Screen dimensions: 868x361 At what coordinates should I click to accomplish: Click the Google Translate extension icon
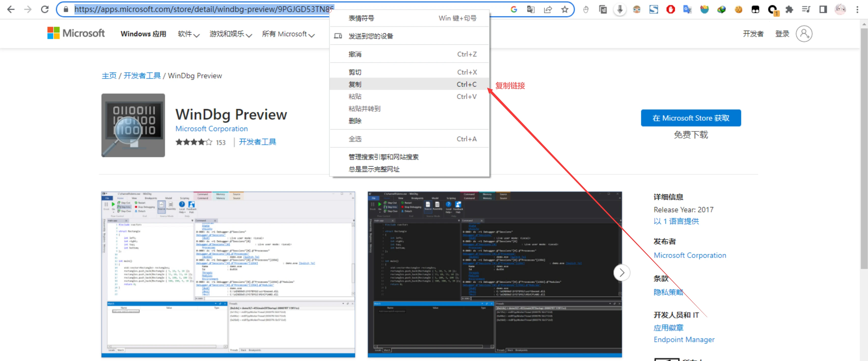point(687,9)
